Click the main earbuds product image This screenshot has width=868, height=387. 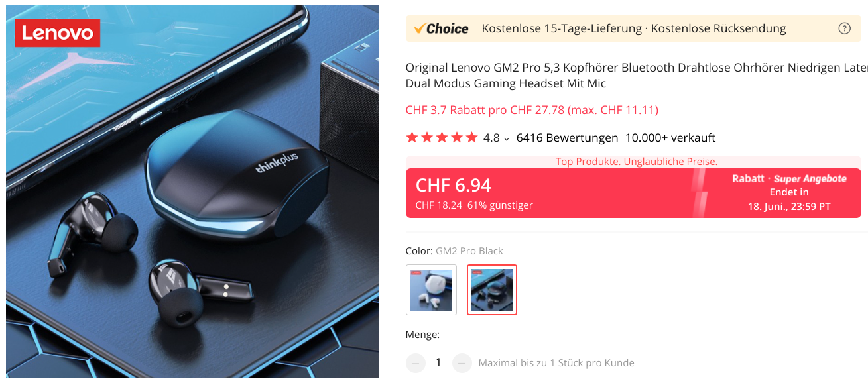click(x=193, y=192)
